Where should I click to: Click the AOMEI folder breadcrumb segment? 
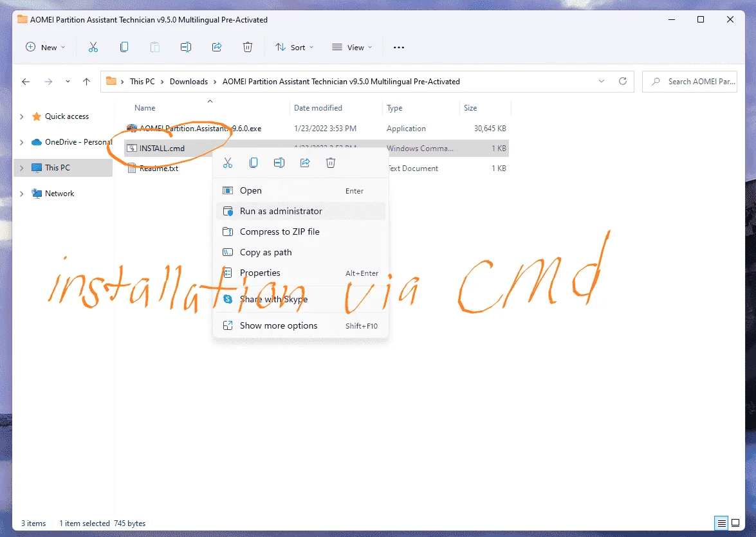point(341,82)
